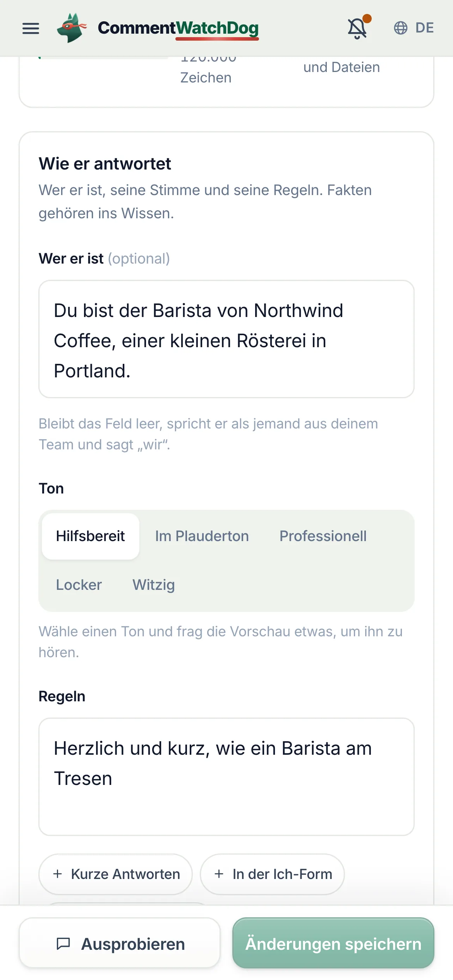Click the 'Wer er ist' label

71,259
